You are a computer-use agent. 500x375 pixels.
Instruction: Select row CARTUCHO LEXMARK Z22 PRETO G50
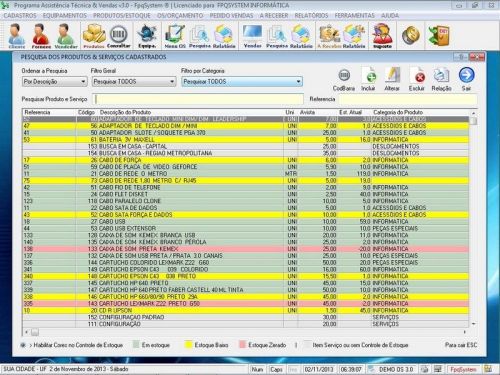click(246, 304)
